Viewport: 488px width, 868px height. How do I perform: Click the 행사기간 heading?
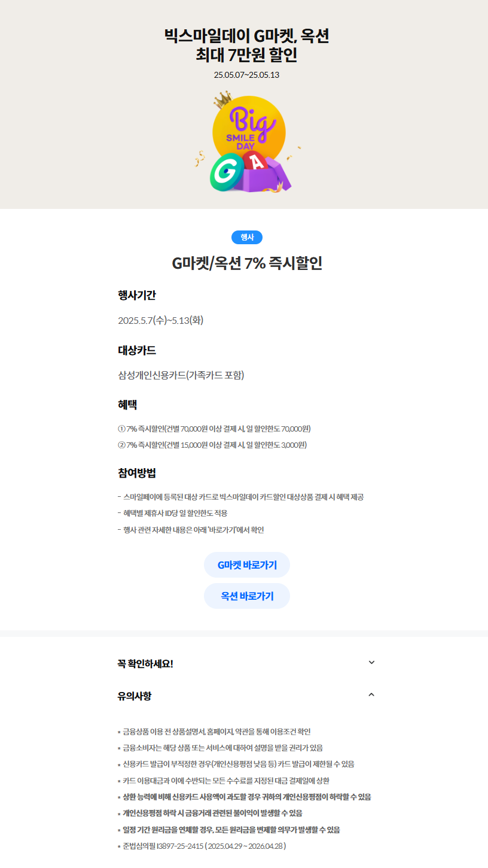tap(138, 295)
